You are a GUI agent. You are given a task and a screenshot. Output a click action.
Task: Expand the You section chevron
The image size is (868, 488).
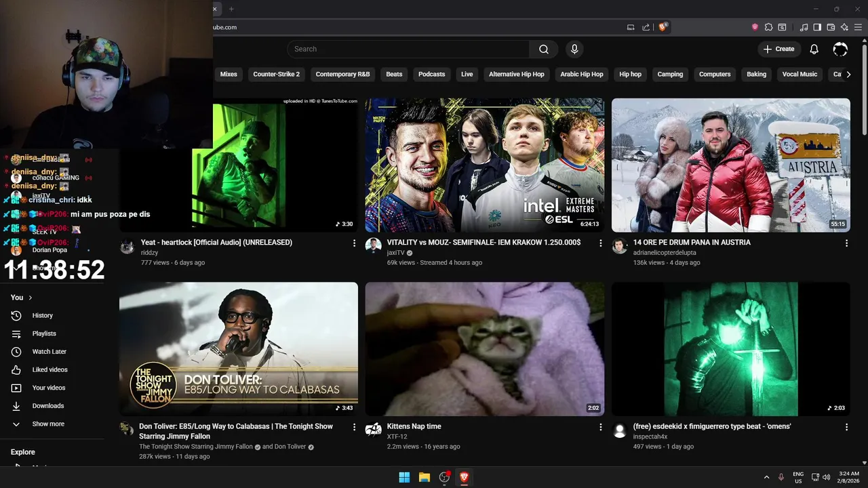pyautogui.click(x=31, y=298)
